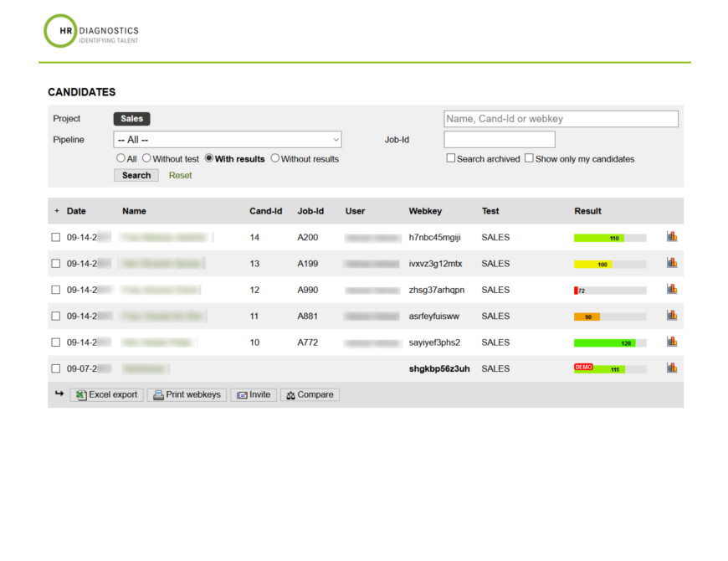Click Job-Id A881 cell

pyautogui.click(x=307, y=317)
